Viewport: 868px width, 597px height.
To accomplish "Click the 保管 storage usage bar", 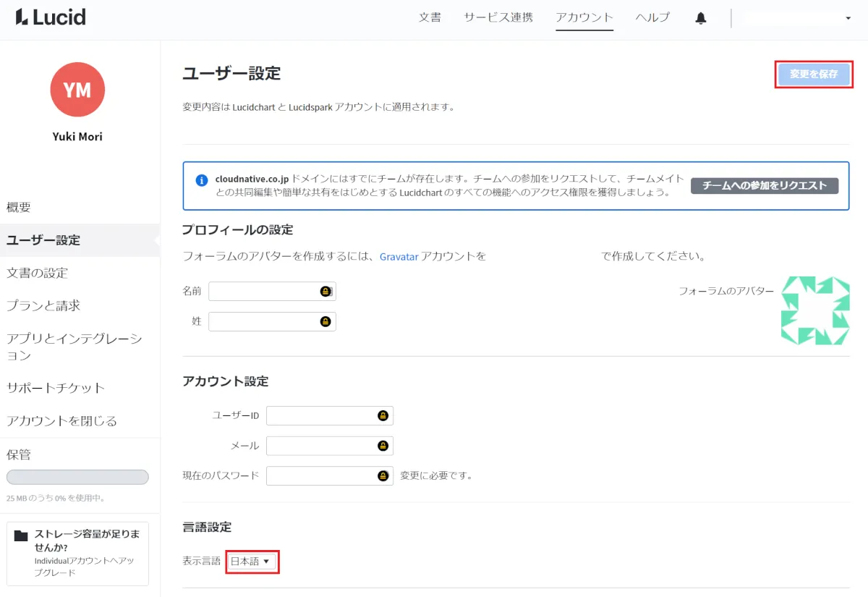I will tap(77, 478).
